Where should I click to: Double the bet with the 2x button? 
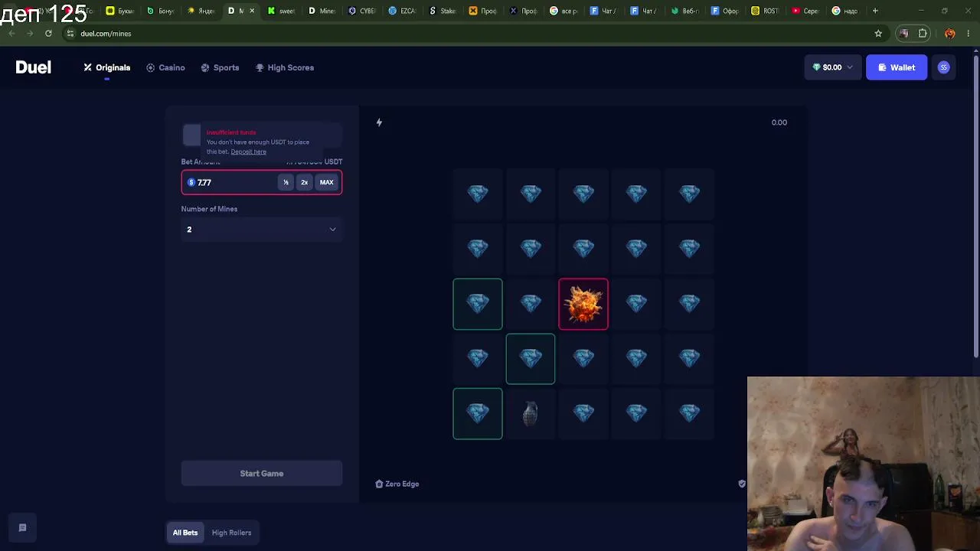click(304, 182)
